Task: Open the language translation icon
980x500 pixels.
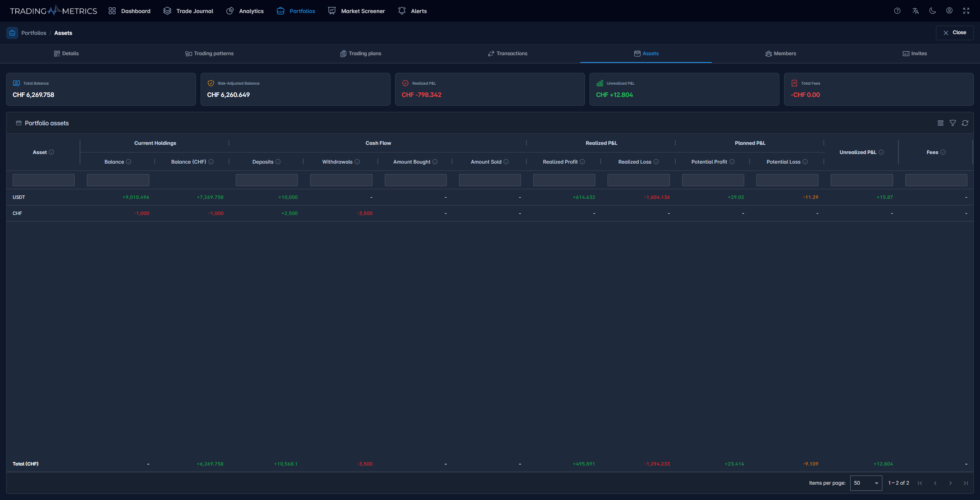Action: (916, 11)
